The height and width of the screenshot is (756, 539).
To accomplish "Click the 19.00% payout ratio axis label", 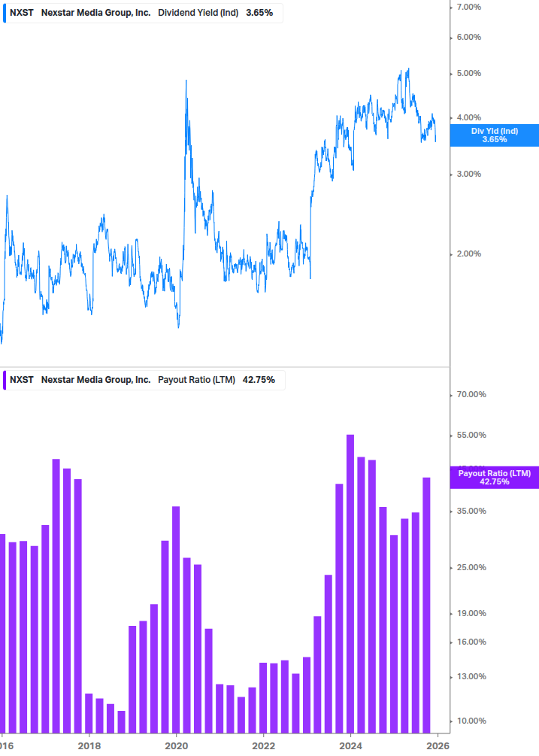I will 471,613.
